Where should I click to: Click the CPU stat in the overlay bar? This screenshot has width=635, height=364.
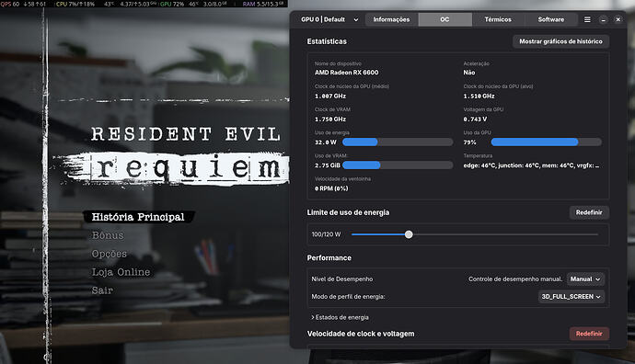[75, 4]
